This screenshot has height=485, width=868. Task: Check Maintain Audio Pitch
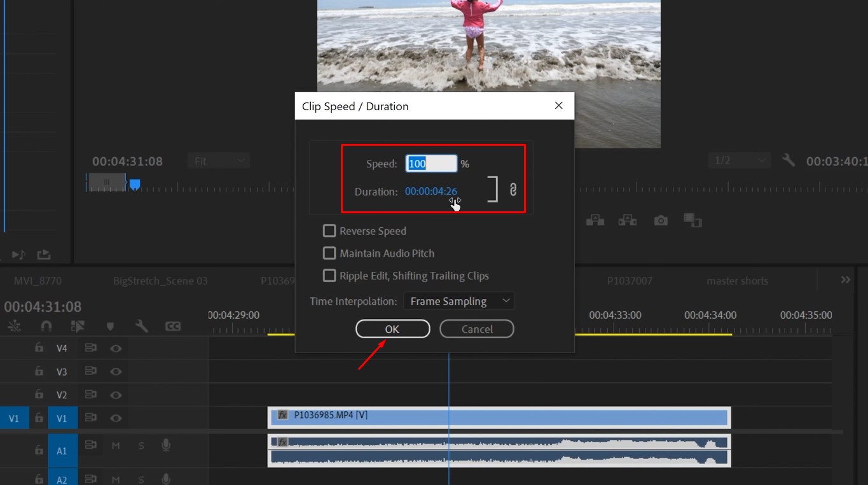click(x=329, y=253)
